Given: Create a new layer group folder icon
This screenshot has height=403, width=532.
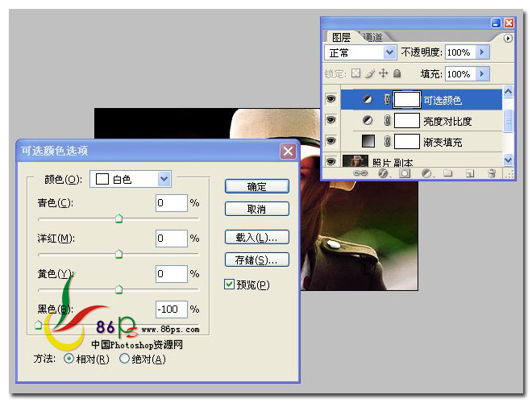Looking at the screenshot, I should pos(448,173).
